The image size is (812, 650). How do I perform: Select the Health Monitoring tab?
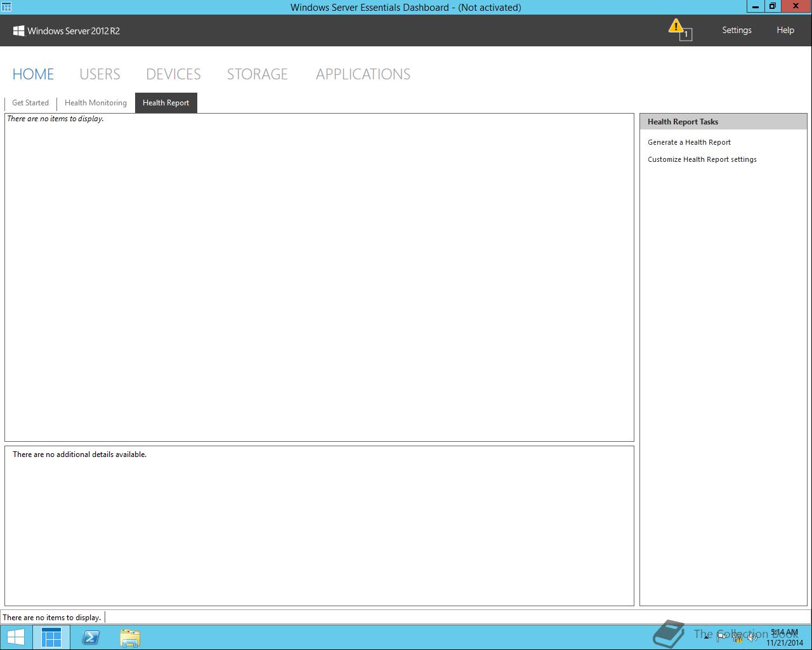point(96,103)
